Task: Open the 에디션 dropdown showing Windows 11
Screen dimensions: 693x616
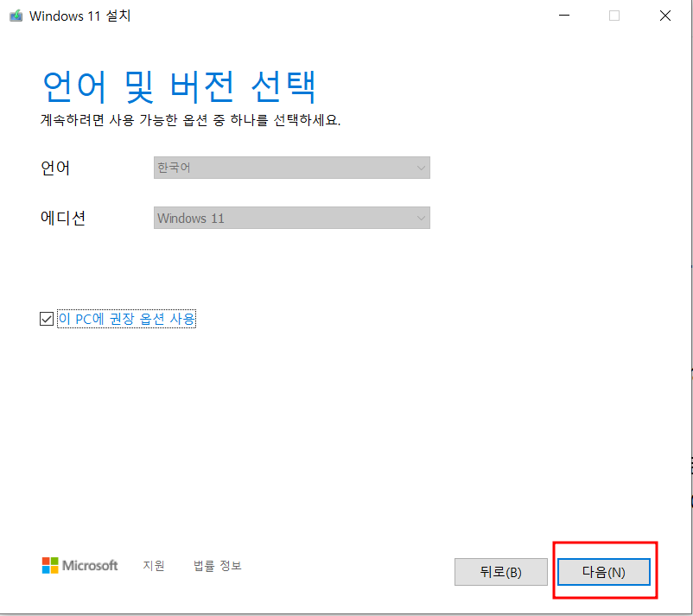Action: [291, 218]
